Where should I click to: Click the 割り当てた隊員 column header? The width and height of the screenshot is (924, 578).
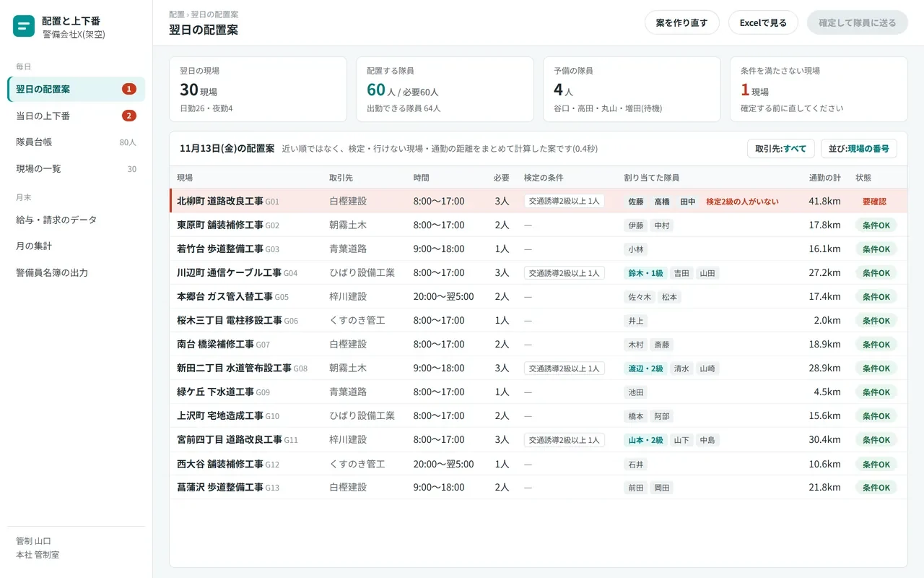652,178
